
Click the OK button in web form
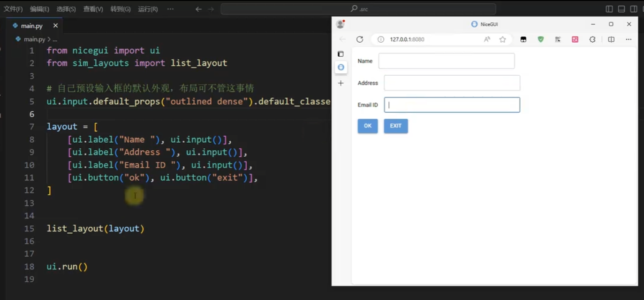click(368, 126)
